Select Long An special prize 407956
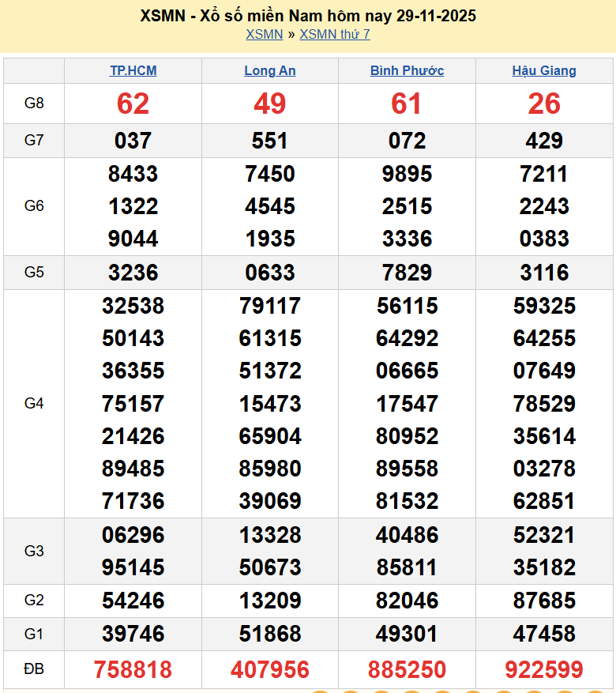 [270, 670]
